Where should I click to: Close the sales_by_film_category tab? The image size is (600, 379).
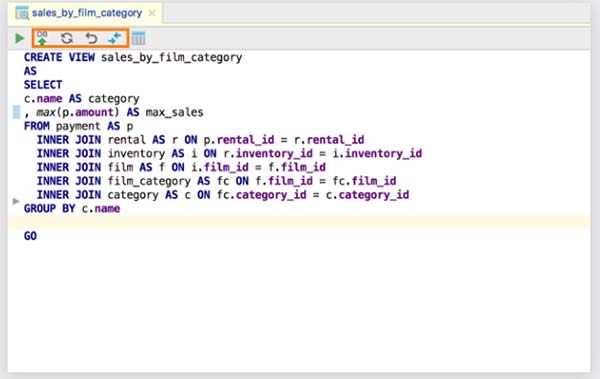point(152,13)
